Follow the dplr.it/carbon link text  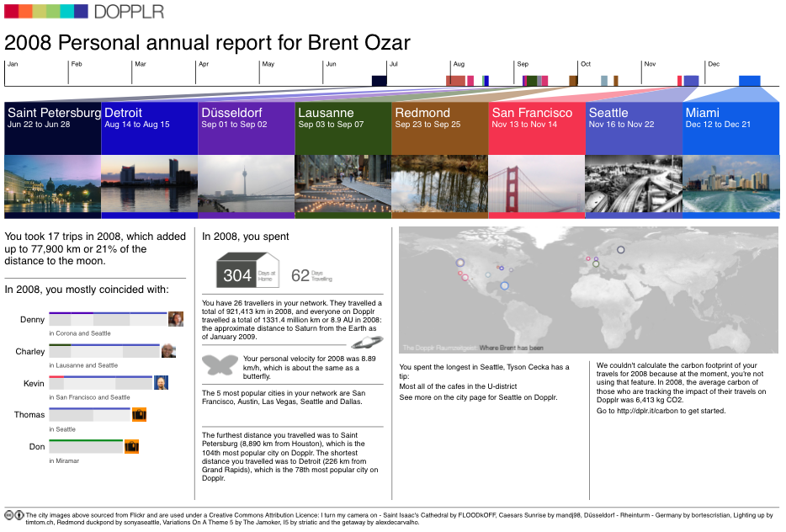661,411
